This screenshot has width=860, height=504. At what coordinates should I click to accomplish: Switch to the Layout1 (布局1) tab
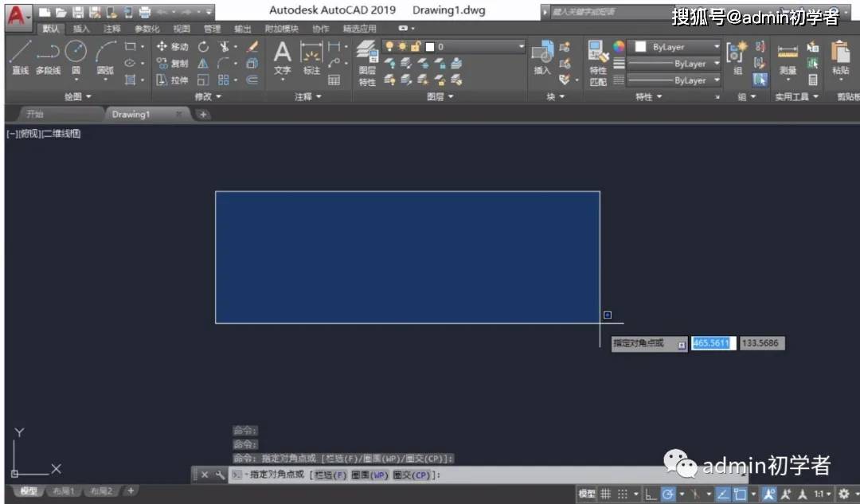[x=64, y=490]
